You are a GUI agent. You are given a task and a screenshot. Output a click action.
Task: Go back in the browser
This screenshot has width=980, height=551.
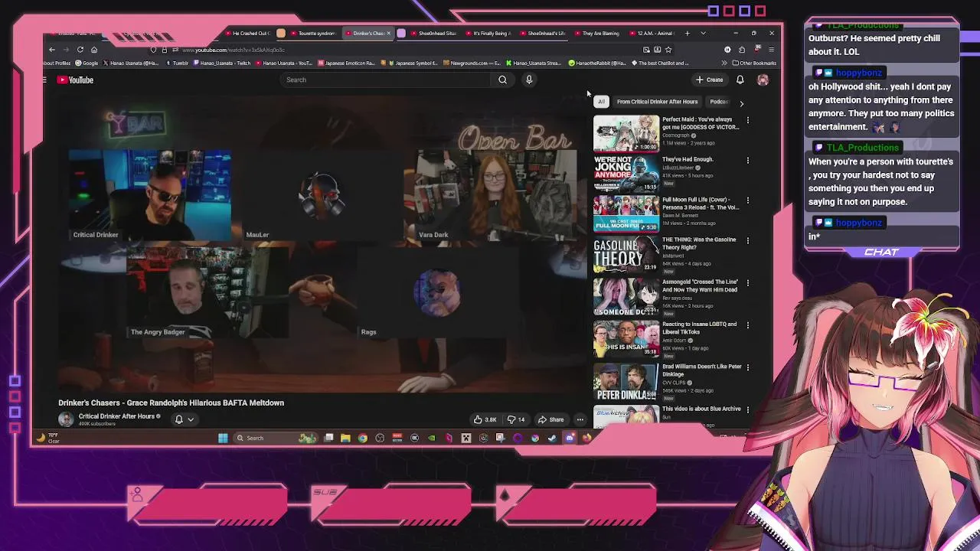(52, 50)
